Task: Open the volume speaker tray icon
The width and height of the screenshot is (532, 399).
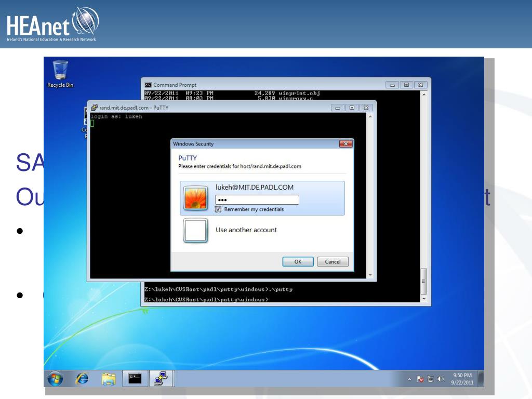Action: click(441, 379)
